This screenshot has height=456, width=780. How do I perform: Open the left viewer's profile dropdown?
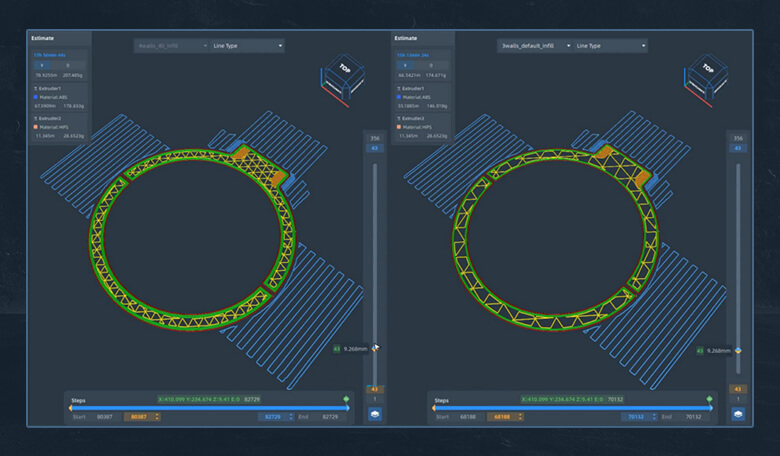171,46
